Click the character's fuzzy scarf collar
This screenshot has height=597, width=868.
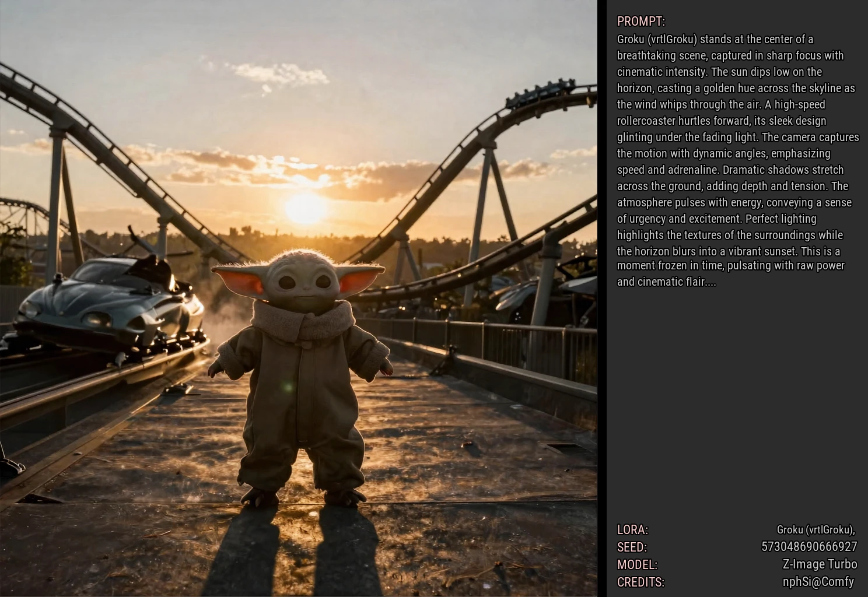coord(303,321)
